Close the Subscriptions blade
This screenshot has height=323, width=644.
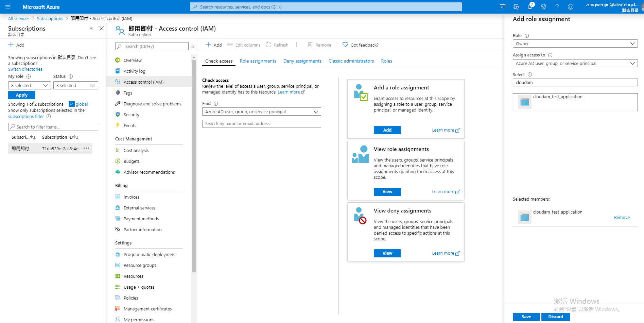102,28
